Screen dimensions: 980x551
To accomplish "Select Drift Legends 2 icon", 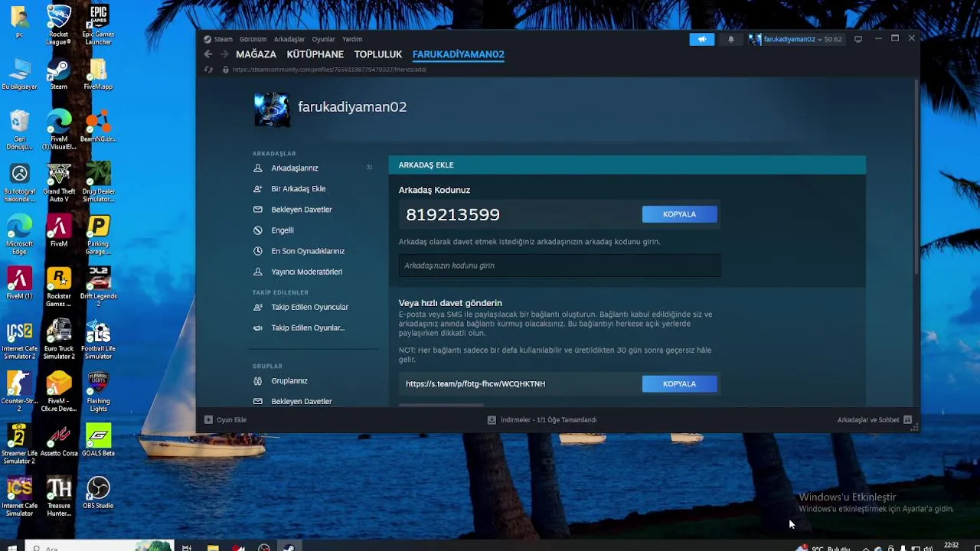I will (x=98, y=287).
